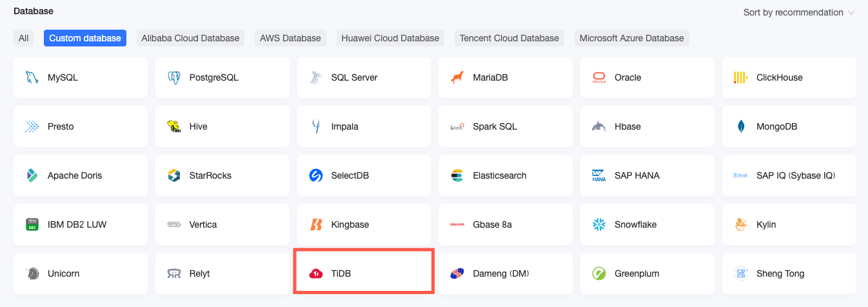The image size is (868, 307).
Task: Click the Impala antlers icon
Action: tap(315, 126)
